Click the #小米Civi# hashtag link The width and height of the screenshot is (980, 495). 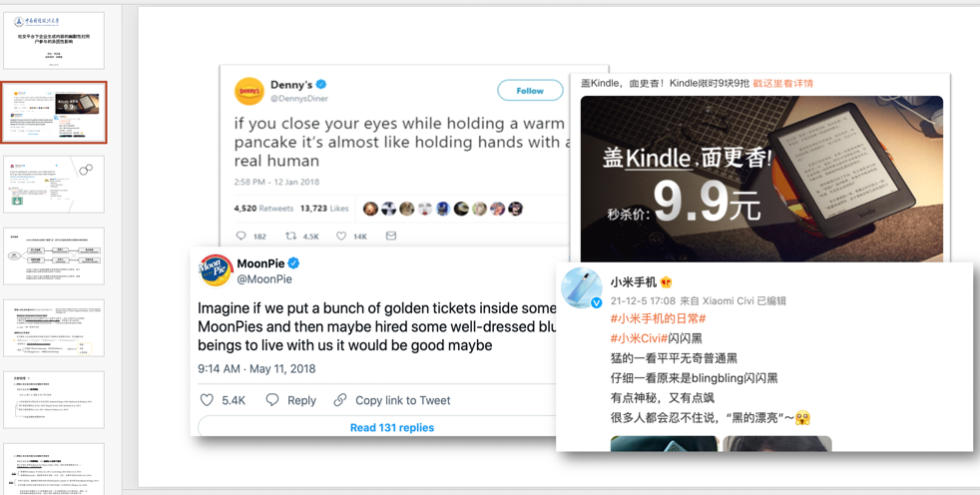click(x=638, y=338)
